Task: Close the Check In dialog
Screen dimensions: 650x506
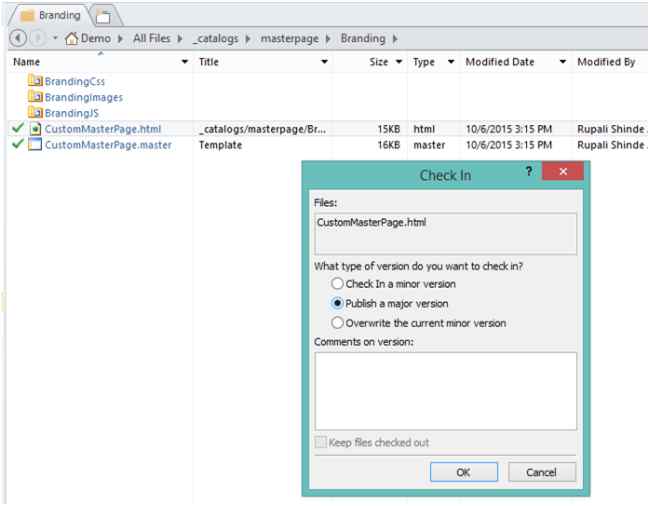Action: pyautogui.click(x=563, y=171)
